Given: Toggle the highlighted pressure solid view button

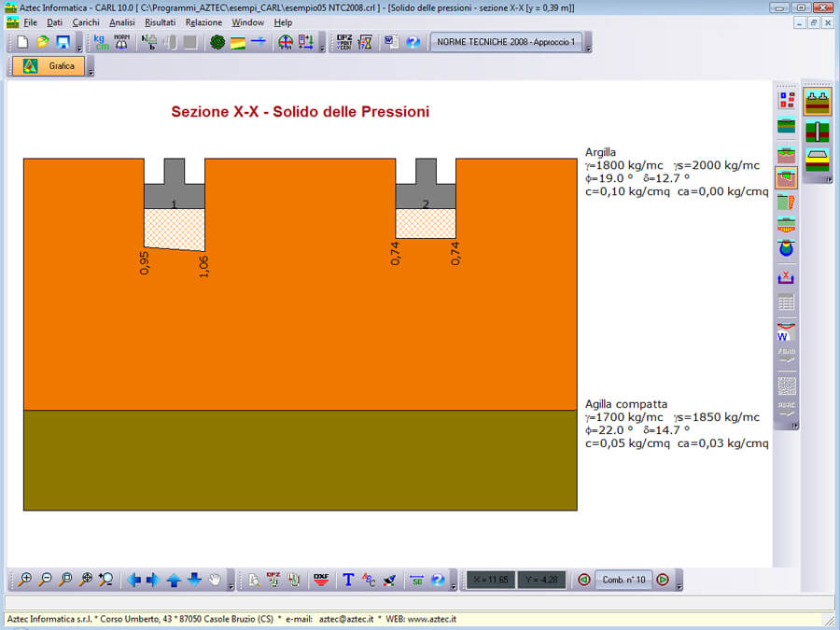Looking at the screenshot, I should [x=786, y=176].
